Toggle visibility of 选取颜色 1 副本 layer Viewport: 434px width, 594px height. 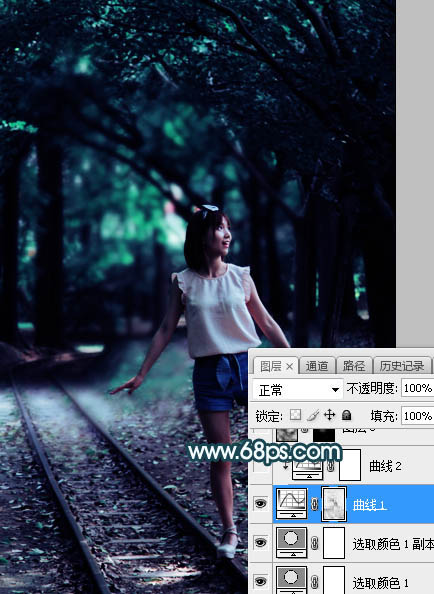(261, 543)
